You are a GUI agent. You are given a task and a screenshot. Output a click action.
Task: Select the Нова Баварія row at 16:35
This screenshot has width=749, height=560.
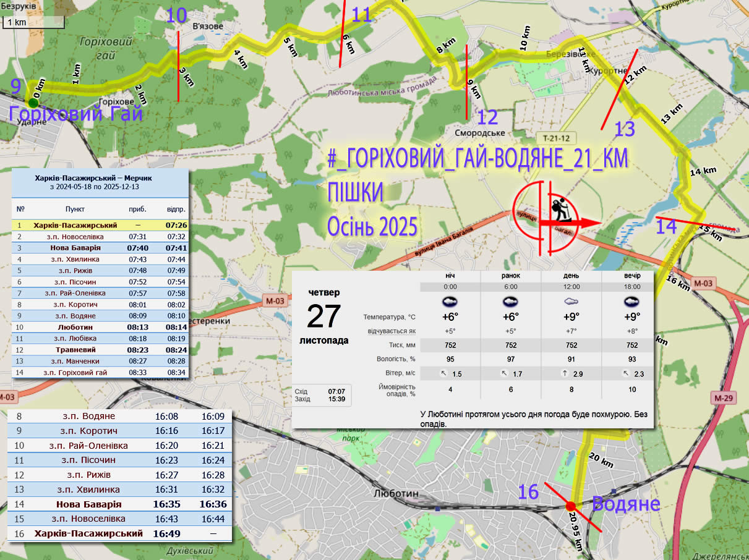120,504
